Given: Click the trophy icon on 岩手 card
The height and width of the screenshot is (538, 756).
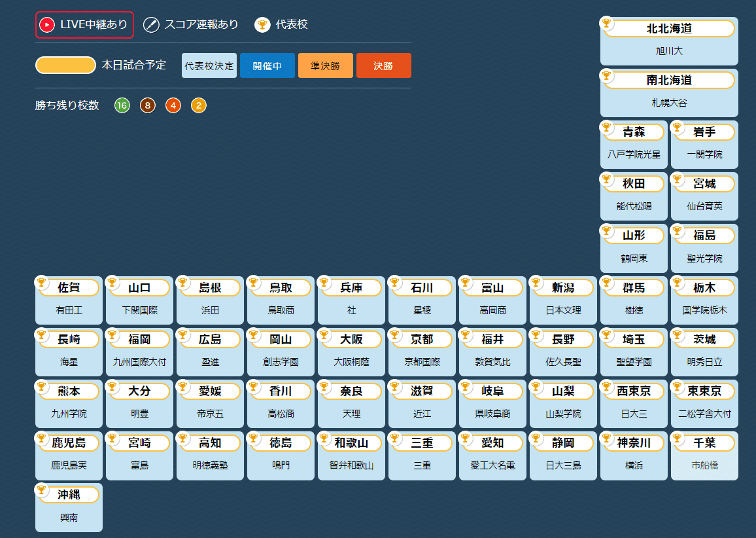Looking at the screenshot, I should (677, 126).
